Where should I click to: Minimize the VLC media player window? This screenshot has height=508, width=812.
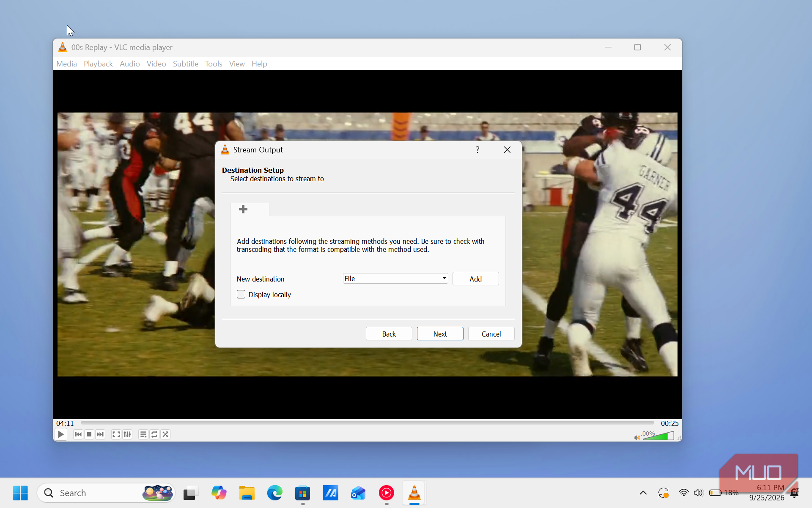[x=608, y=47]
